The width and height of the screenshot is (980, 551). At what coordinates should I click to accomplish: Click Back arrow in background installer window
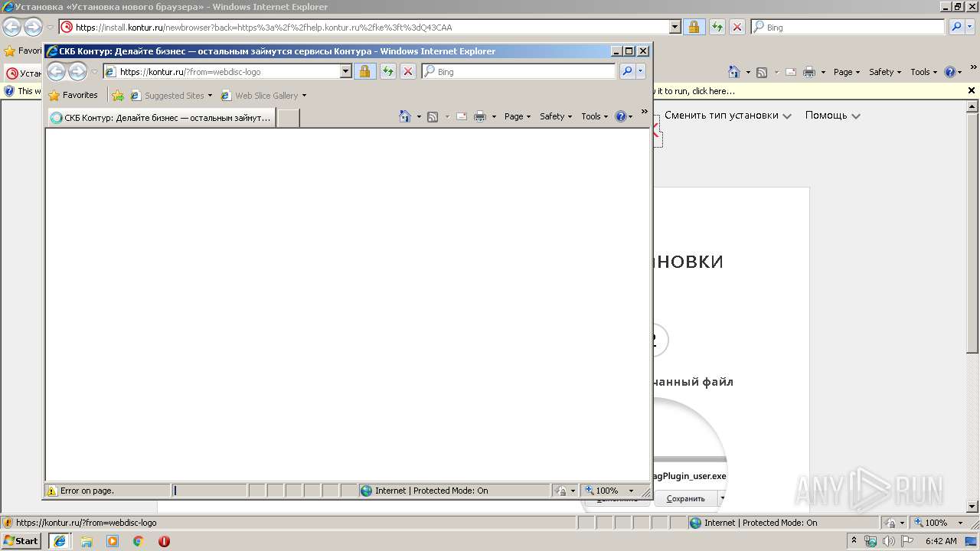pyautogui.click(x=11, y=28)
